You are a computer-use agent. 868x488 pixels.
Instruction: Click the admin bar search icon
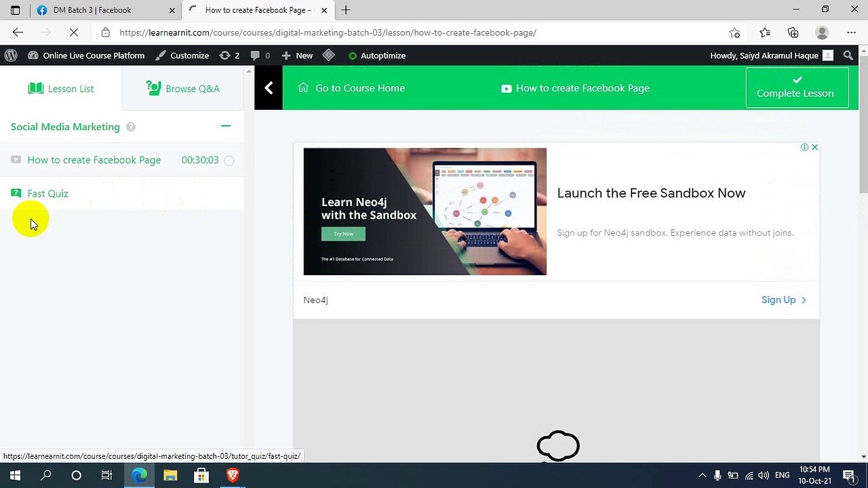click(848, 56)
